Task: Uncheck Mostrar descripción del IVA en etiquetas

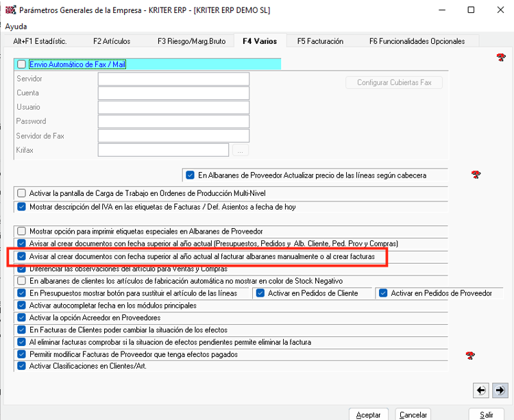Action: coord(22,207)
